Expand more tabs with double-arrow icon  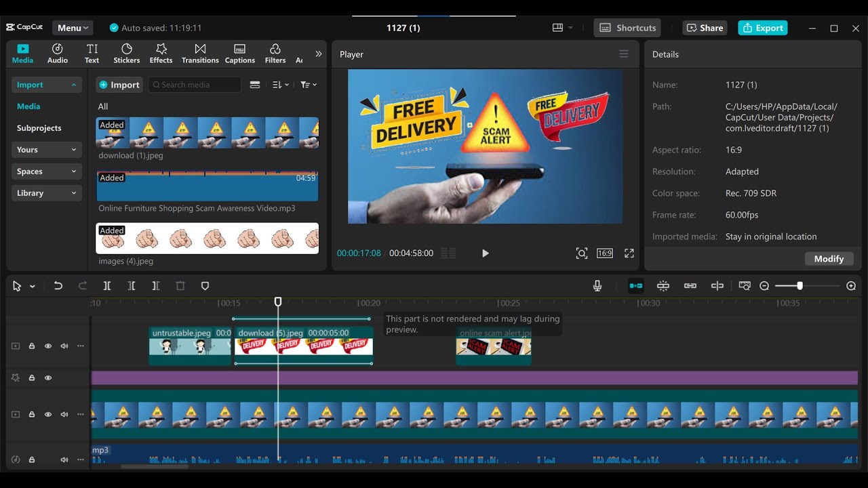point(319,54)
